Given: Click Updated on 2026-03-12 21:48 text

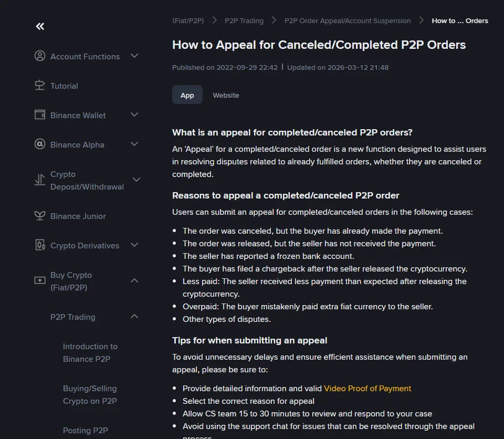Looking at the screenshot, I should (x=338, y=68).
